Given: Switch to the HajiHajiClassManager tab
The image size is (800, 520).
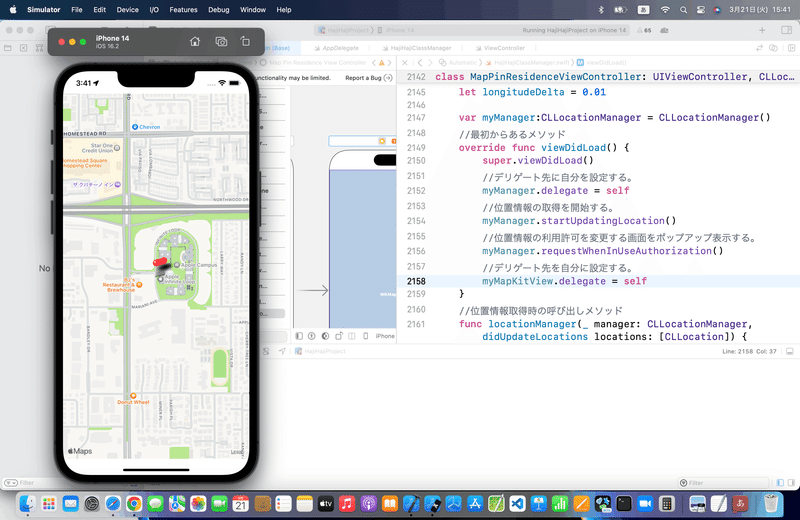Looking at the screenshot, I should tap(417, 48).
